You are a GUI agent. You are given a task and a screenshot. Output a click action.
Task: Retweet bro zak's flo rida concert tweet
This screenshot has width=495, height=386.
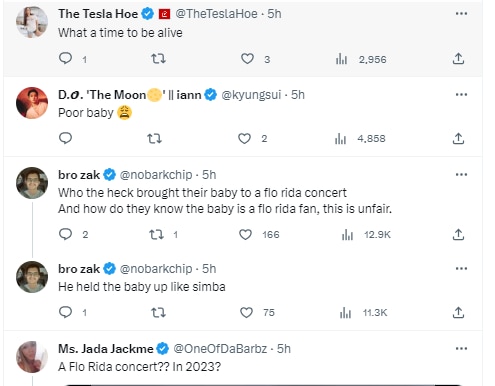point(156,235)
